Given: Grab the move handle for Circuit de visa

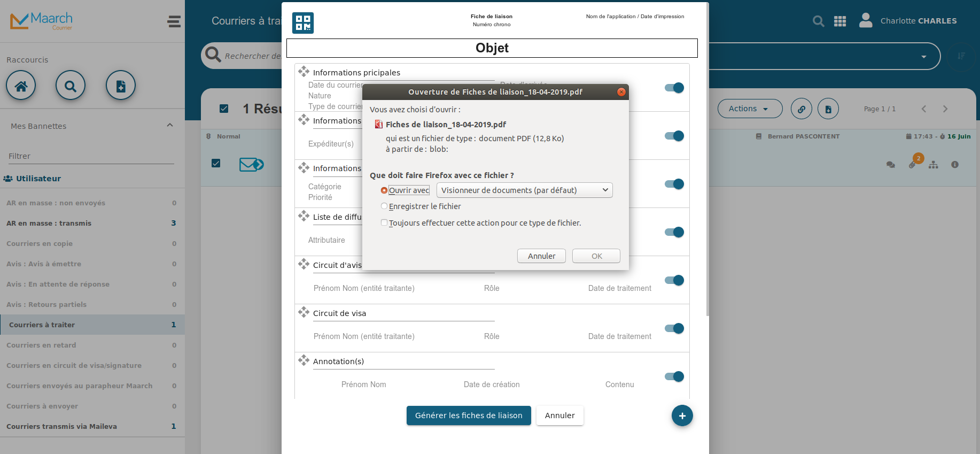Looking at the screenshot, I should tap(304, 312).
